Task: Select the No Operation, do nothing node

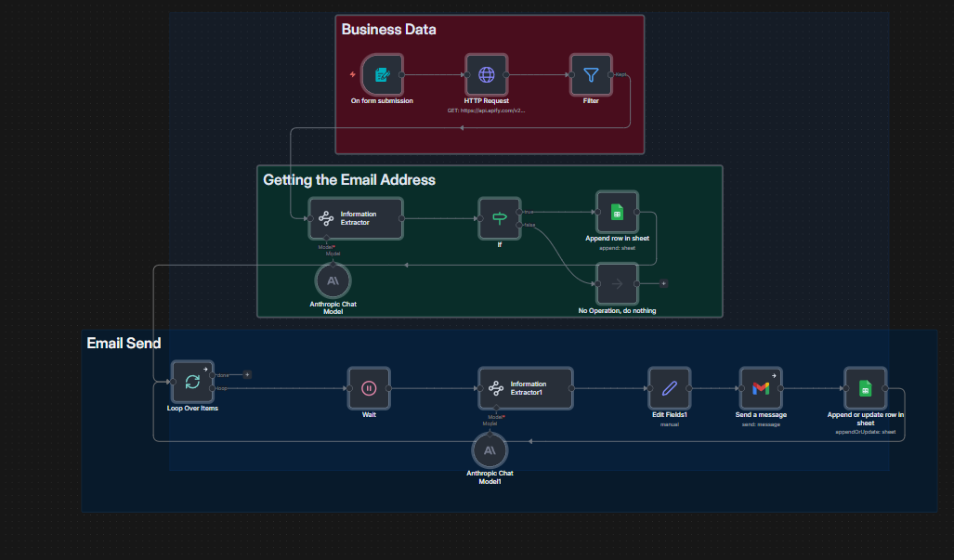Action: [617, 283]
